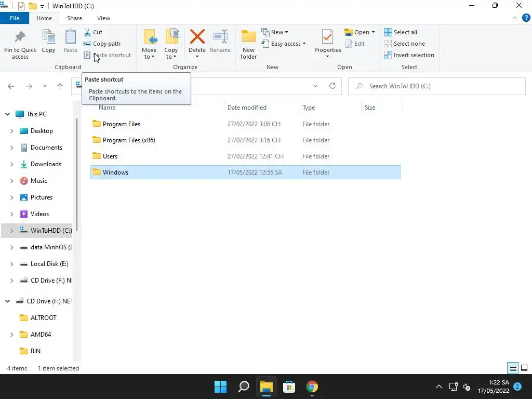Launch Google Chrome from taskbar
The width and height of the screenshot is (532, 399).
point(312,387)
